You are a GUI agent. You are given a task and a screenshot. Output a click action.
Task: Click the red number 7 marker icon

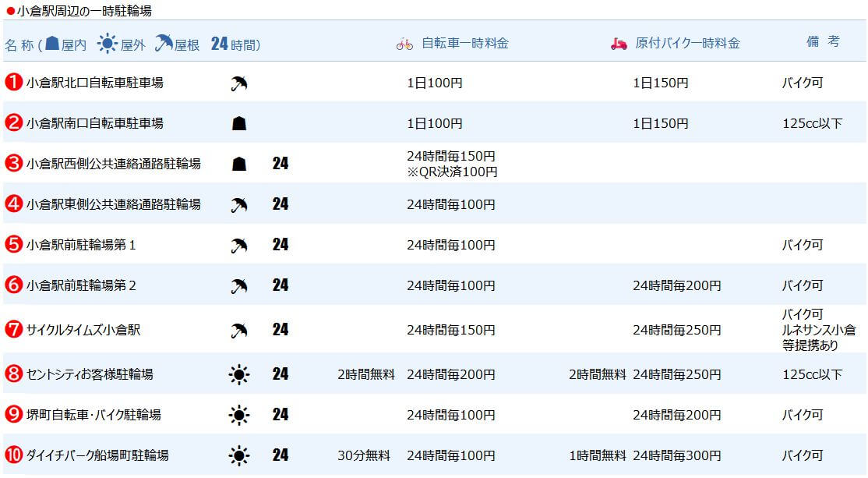13,329
